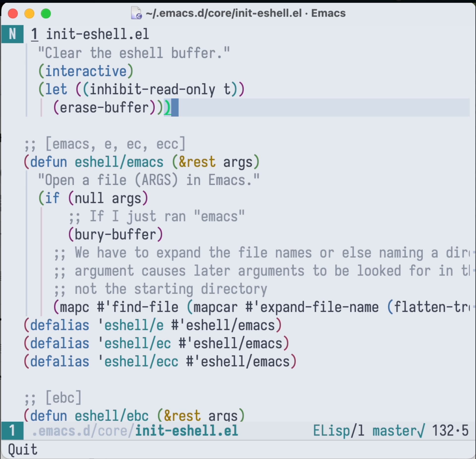The image size is (476, 459).
Task: Click the (bury-buffer) expression
Action: (116, 235)
